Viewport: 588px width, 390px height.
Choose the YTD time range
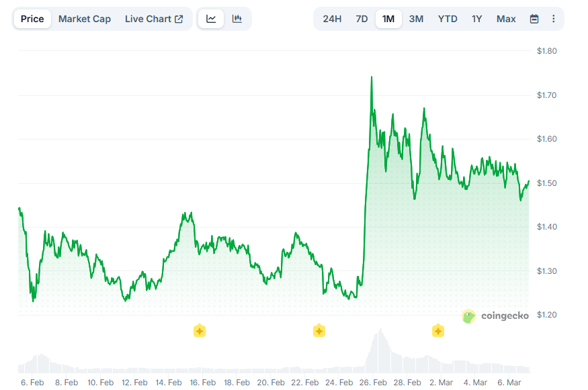[448, 19]
